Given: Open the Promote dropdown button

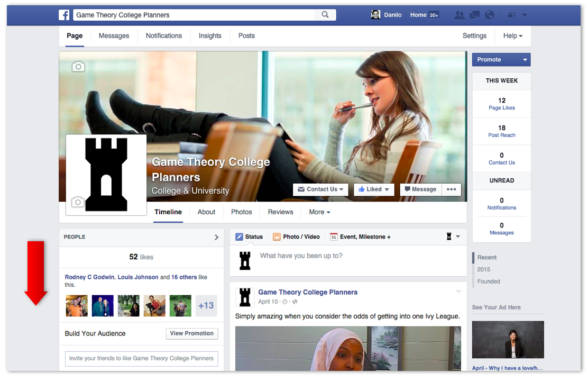Looking at the screenshot, I should 501,59.
